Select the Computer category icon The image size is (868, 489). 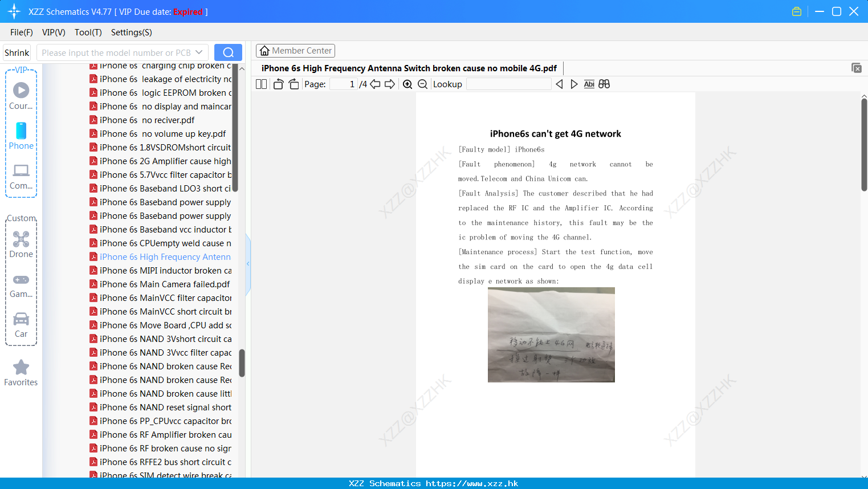click(x=21, y=176)
